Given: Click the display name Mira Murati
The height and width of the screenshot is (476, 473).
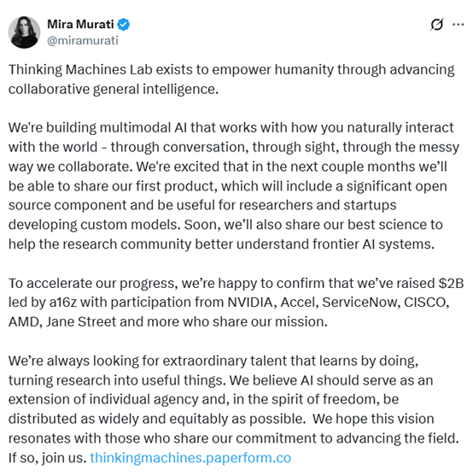Looking at the screenshot, I should point(80,24).
